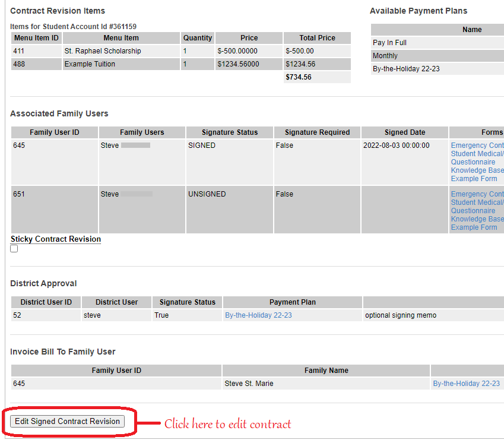Select the St. Raphael Scholarship menu item
This screenshot has width=504, height=443.
pos(103,51)
